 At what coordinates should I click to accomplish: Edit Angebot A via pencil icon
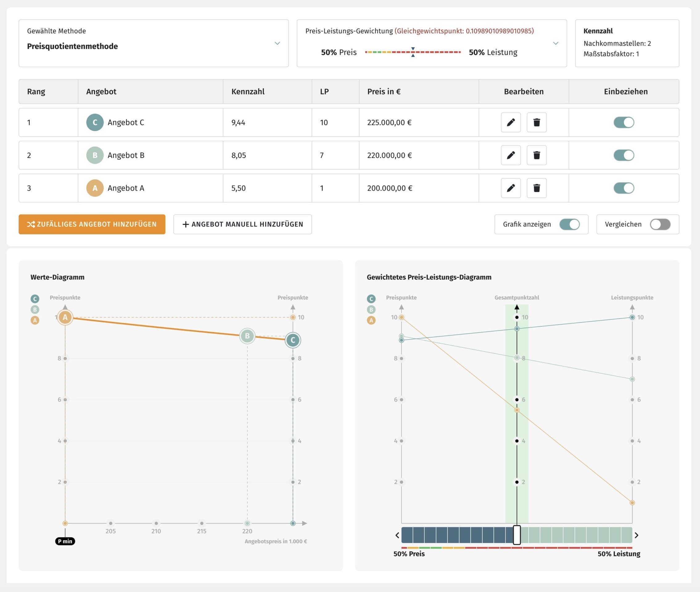510,188
